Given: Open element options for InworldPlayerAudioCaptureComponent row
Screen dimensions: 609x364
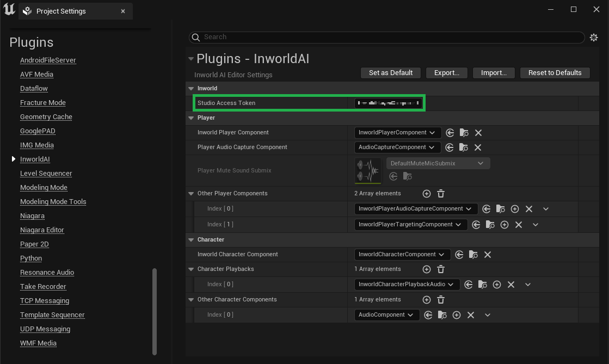Looking at the screenshot, I should click(546, 209).
